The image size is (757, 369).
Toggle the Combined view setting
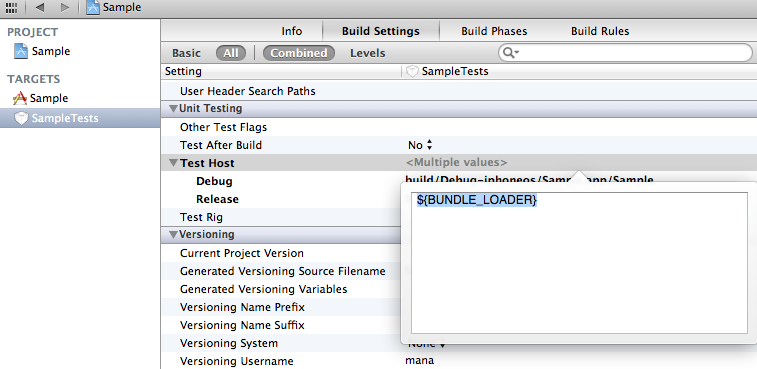point(299,53)
